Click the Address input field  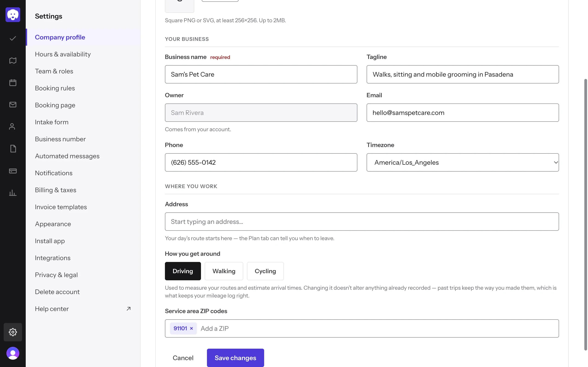pyautogui.click(x=362, y=222)
